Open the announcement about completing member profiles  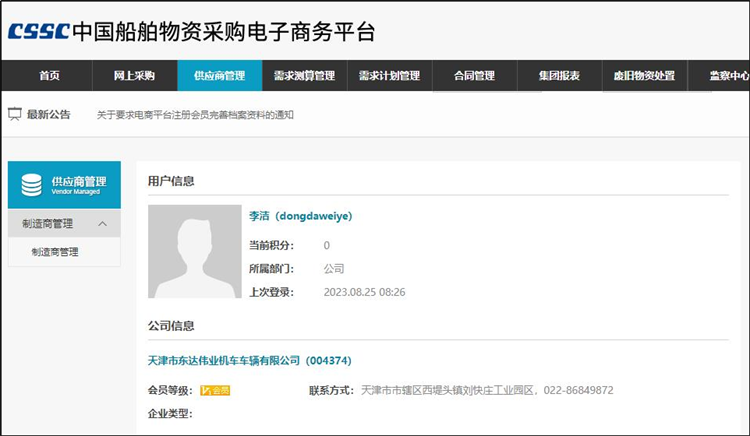[195, 115]
